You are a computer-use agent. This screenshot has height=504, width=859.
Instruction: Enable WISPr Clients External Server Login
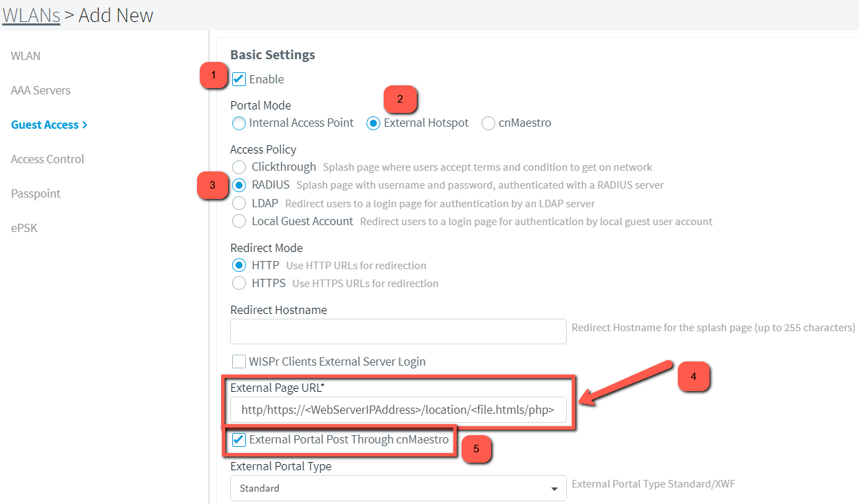pyautogui.click(x=239, y=361)
